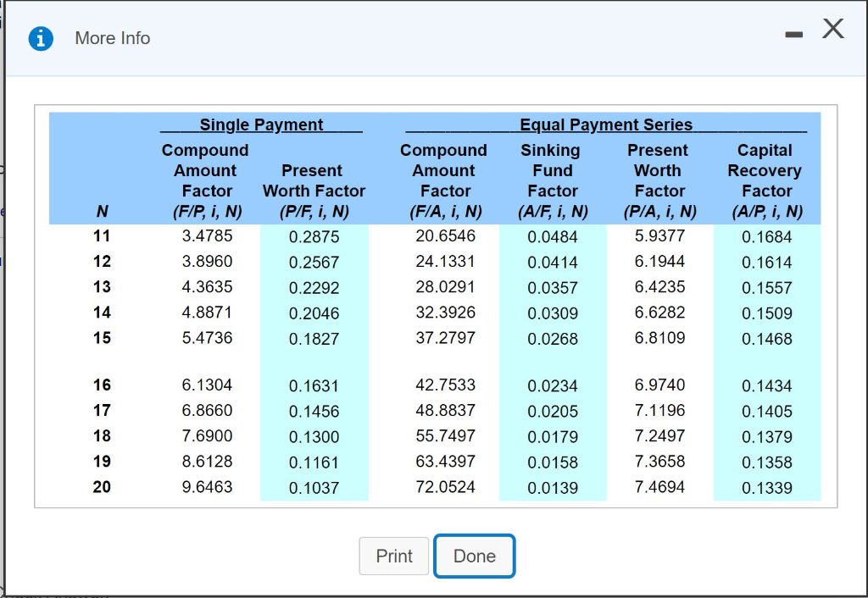Click the P/F value 0.1300 in row 18
868x598 pixels.
coord(314,437)
